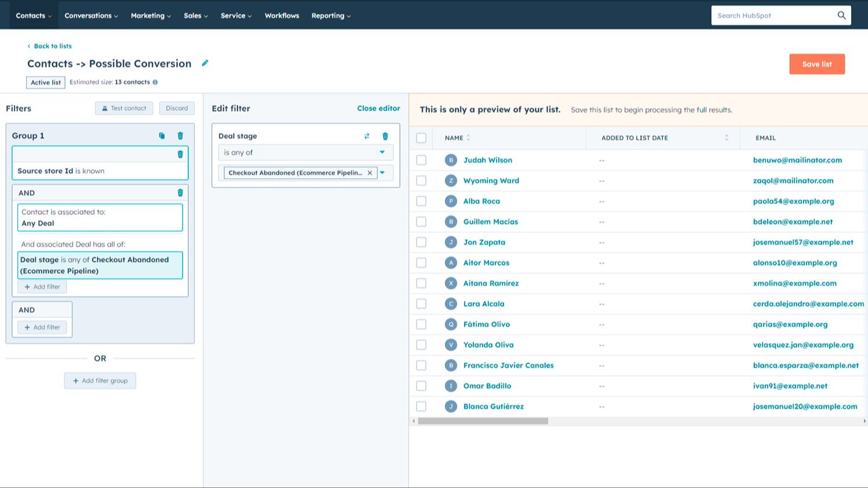Open the 'is any of' operator dropdown
The height and width of the screenshot is (488, 868).
[x=305, y=152]
